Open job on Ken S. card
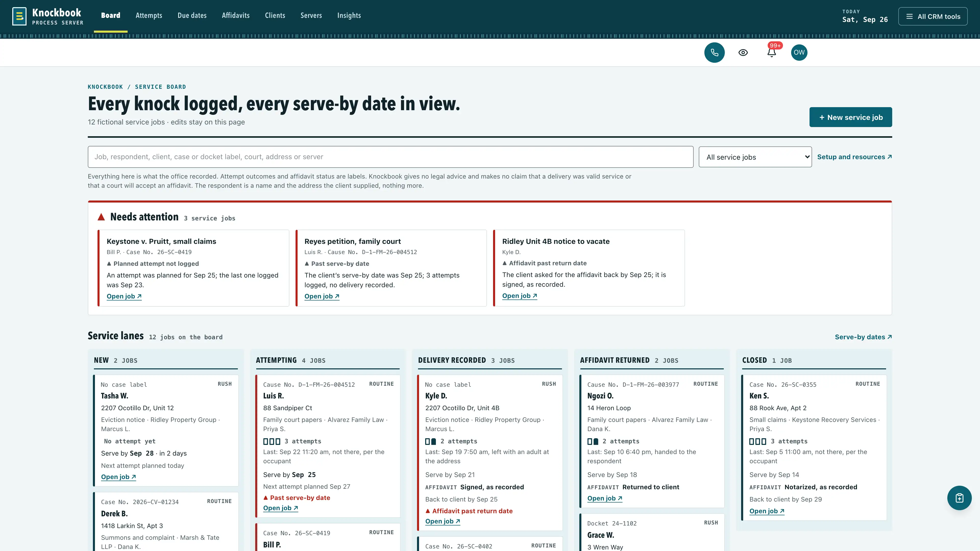Viewport: 980px width, 551px height. (767, 511)
